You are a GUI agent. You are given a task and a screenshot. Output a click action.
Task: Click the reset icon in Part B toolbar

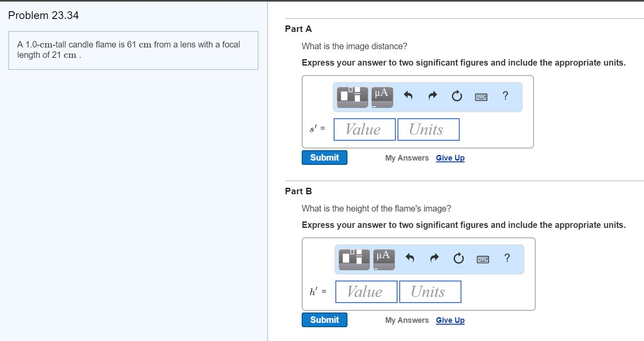click(458, 259)
